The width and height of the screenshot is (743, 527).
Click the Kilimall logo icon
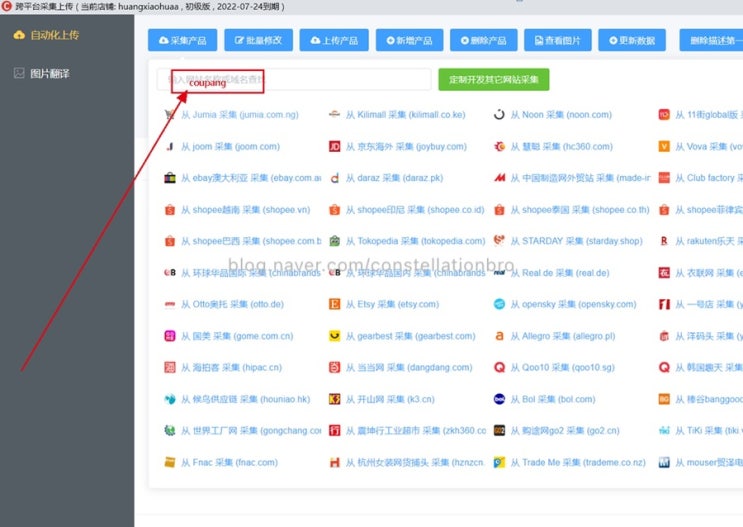coord(335,115)
